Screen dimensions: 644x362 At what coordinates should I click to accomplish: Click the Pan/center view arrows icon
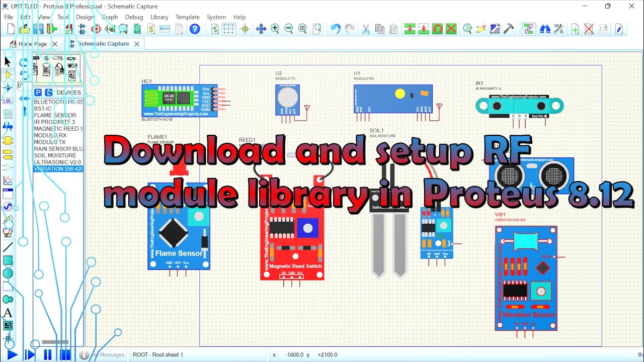point(261,29)
